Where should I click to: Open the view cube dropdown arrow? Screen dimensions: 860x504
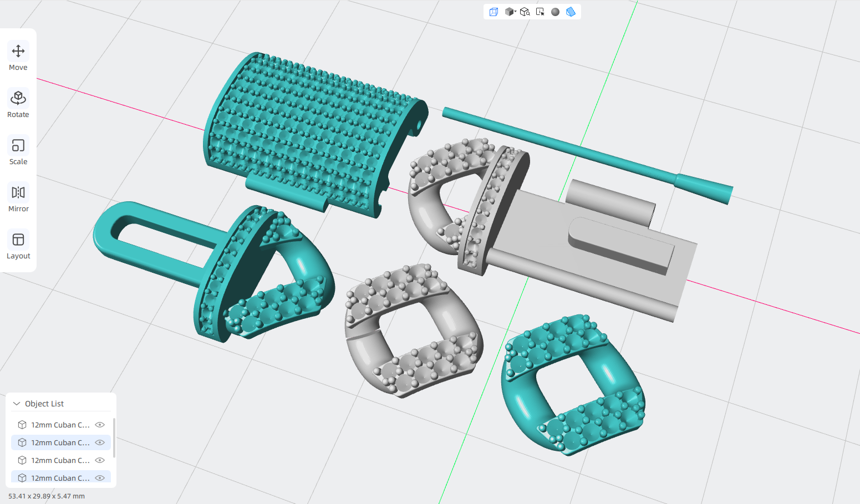pos(515,12)
